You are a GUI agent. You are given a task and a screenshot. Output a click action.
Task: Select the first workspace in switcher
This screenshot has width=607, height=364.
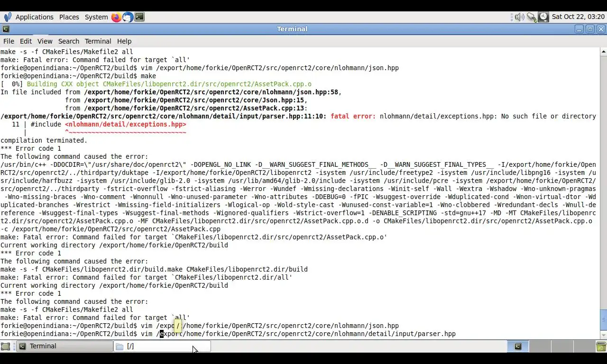coord(518,346)
